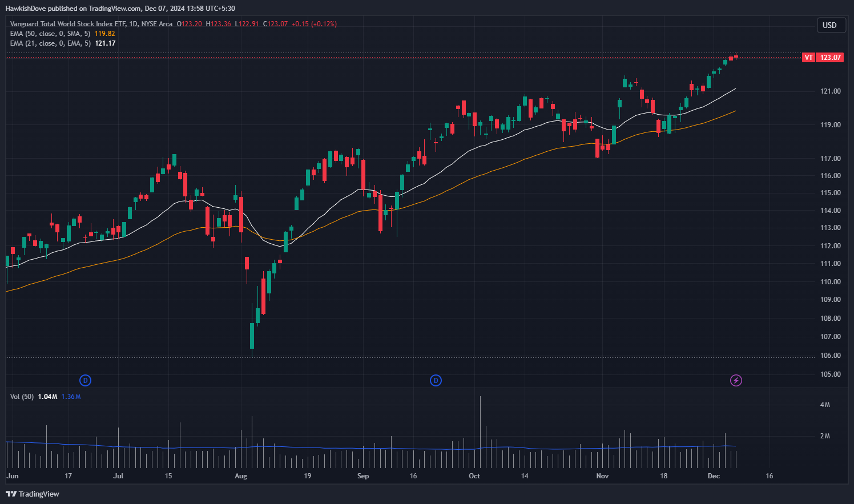Click the HawkishDove published header text
The image size is (854, 504).
(120, 9)
